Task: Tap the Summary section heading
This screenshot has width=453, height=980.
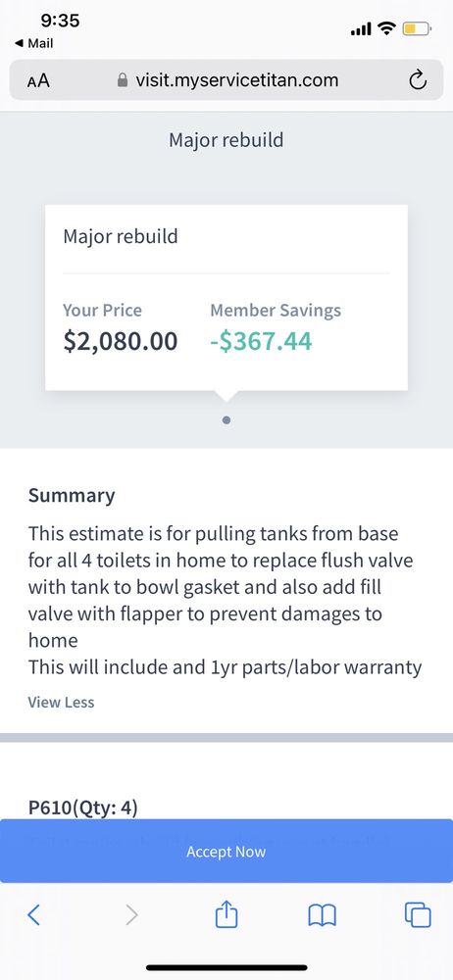Action: pos(72,495)
